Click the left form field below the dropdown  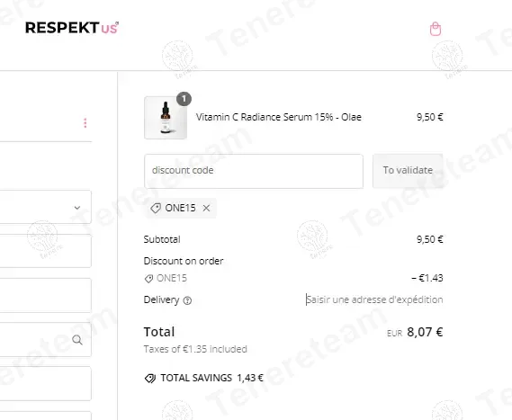click(x=46, y=251)
